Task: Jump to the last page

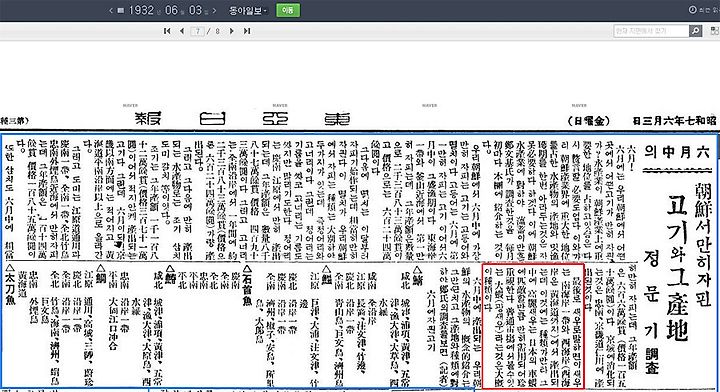Action: point(247,31)
